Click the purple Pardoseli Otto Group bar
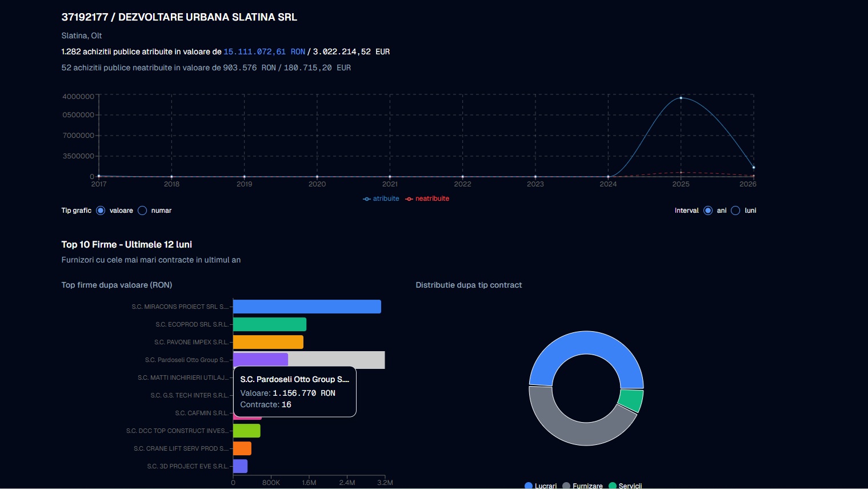The image size is (868, 489). pyautogui.click(x=260, y=359)
